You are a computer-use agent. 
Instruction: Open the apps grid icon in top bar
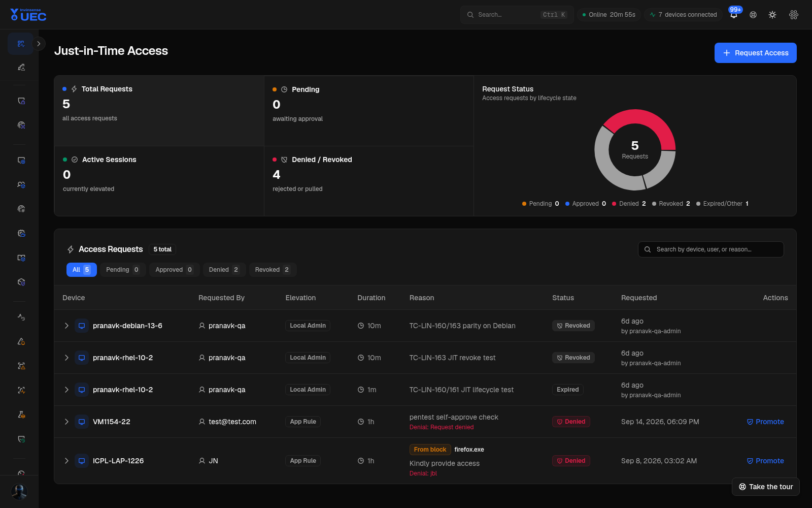pos(794,15)
